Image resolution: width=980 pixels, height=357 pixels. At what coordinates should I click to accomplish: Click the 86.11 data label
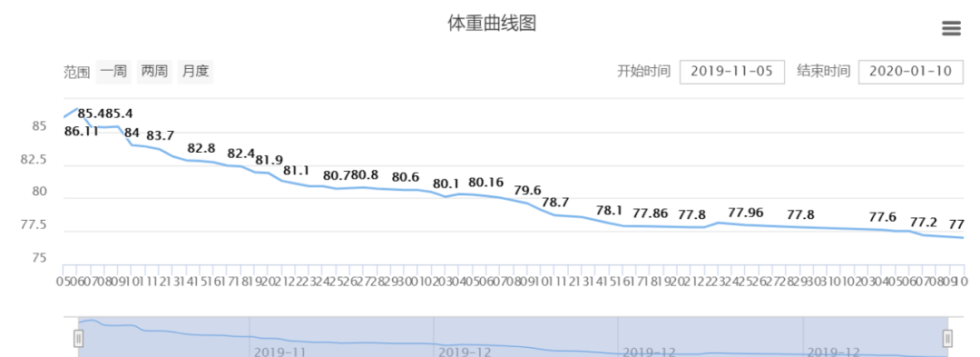pos(82,132)
